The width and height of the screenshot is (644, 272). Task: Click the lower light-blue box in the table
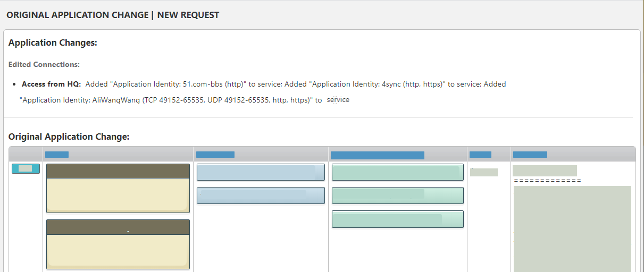(x=261, y=195)
